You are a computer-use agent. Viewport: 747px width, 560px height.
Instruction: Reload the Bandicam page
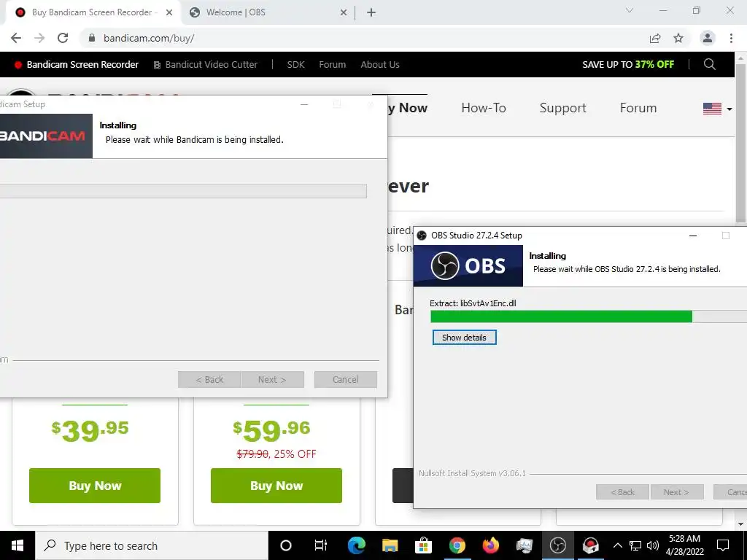click(x=63, y=38)
